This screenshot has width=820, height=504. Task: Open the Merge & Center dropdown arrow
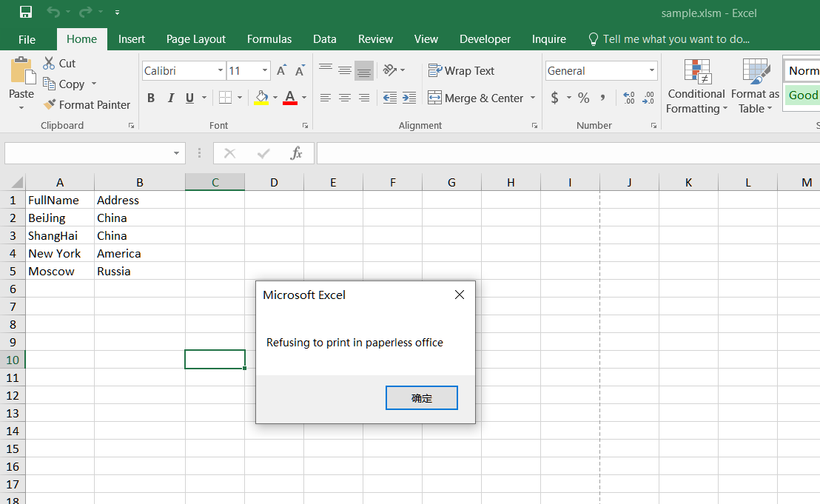coord(533,98)
